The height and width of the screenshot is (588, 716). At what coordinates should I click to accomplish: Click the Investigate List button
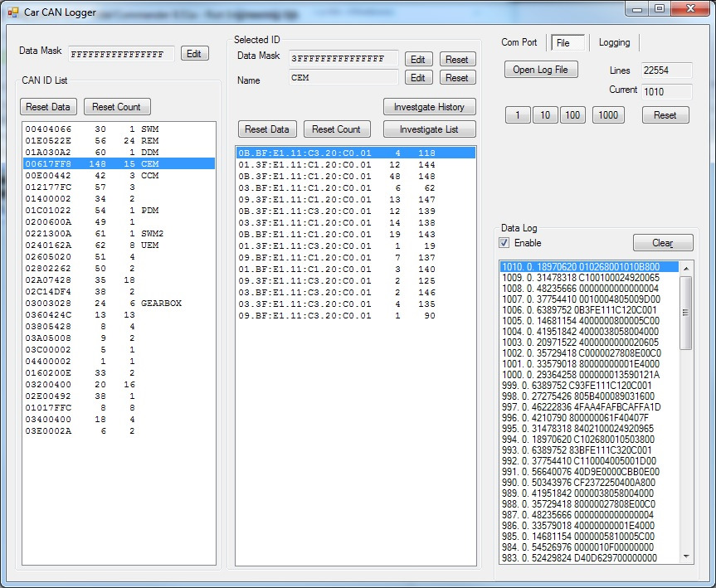pos(429,129)
